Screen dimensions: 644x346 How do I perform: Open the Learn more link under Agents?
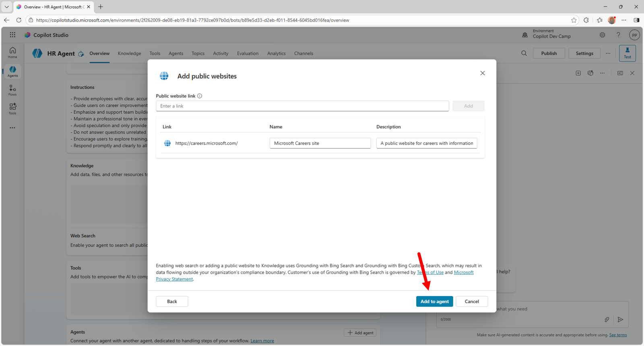[262, 341]
